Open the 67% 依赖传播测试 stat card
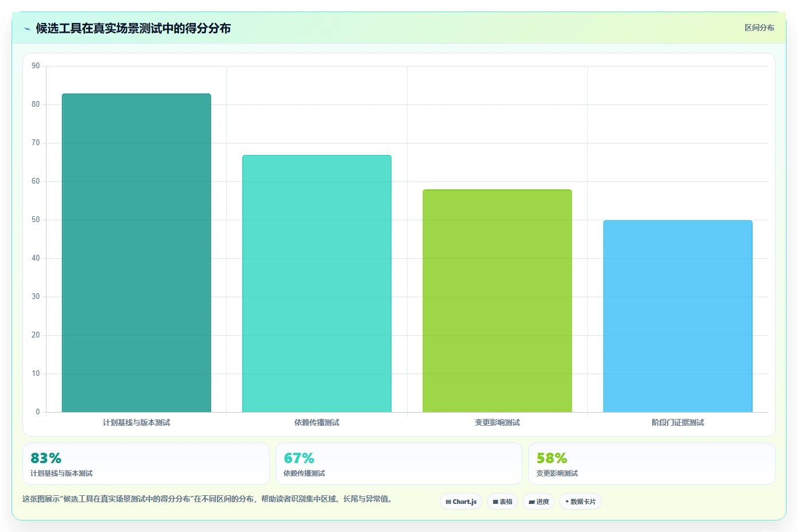Viewport: 798px width, 532px height. [x=399, y=464]
